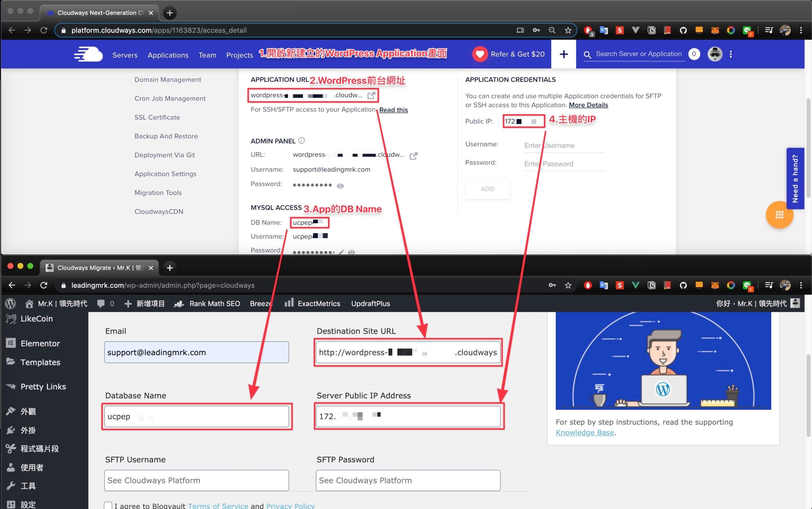The image size is (812, 509).
Task: Show Admin Panel info tooltip icon
Action: coord(302,140)
